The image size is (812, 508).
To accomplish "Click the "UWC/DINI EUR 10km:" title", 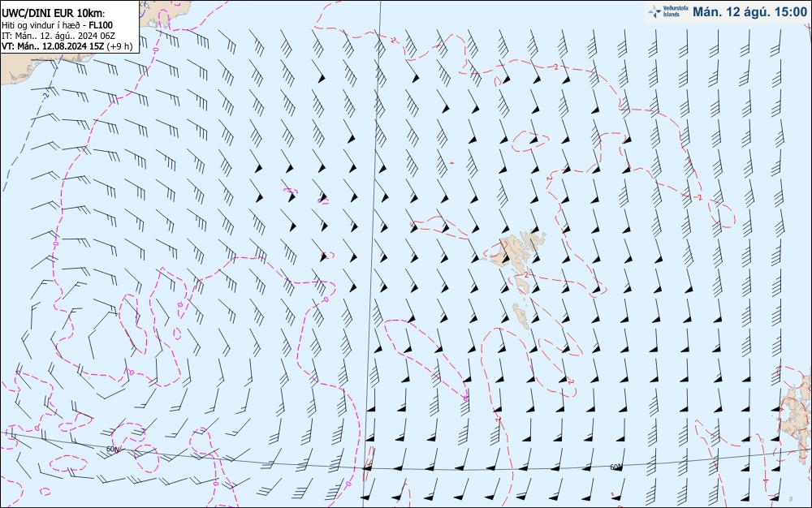I will point(53,14).
